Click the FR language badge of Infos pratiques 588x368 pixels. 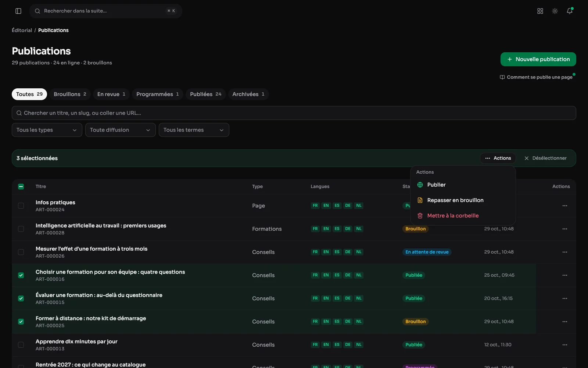pyautogui.click(x=315, y=206)
